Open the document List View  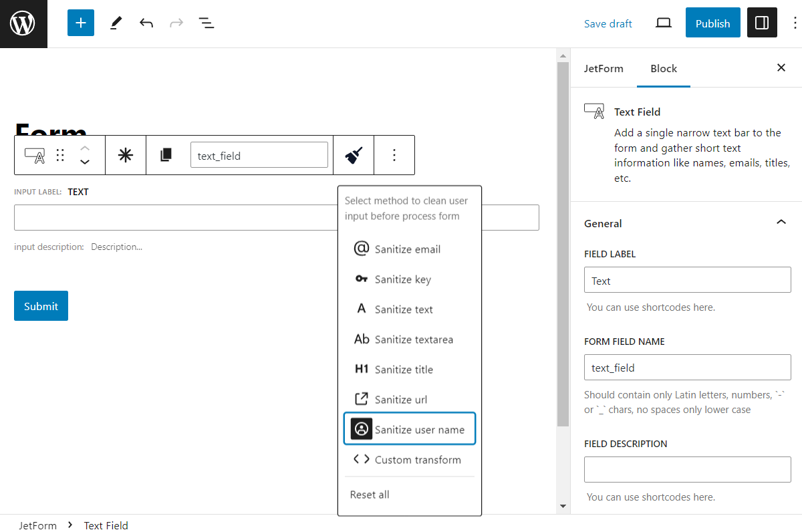[x=207, y=22]
